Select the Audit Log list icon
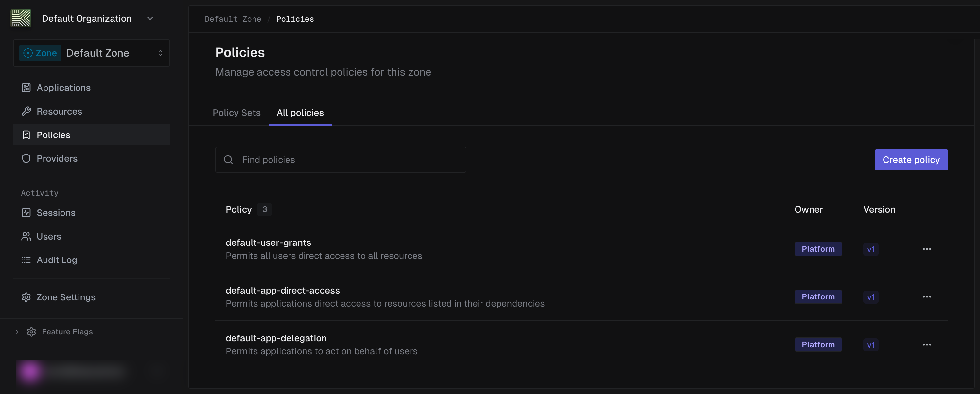Viewport: 980px width, 394px height. point(26,260)
